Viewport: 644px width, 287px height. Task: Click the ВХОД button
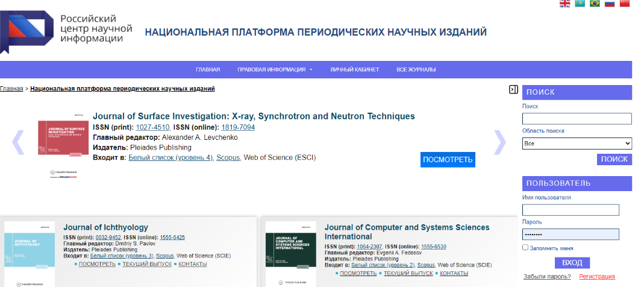[x=572, y=263]
